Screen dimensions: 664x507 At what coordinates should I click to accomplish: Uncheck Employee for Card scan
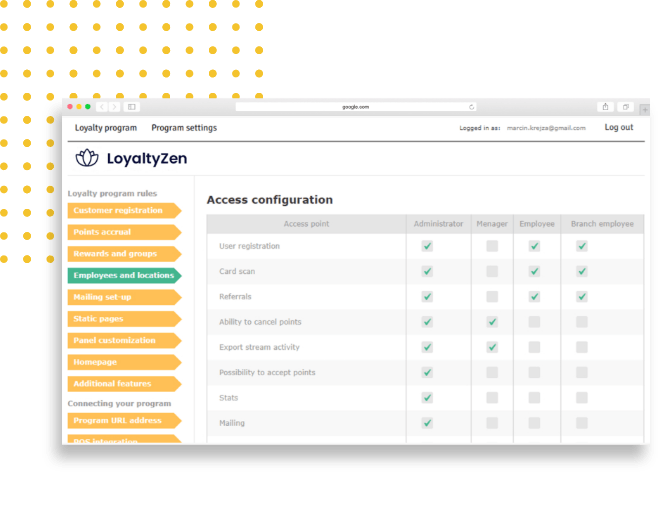(534, 272)
